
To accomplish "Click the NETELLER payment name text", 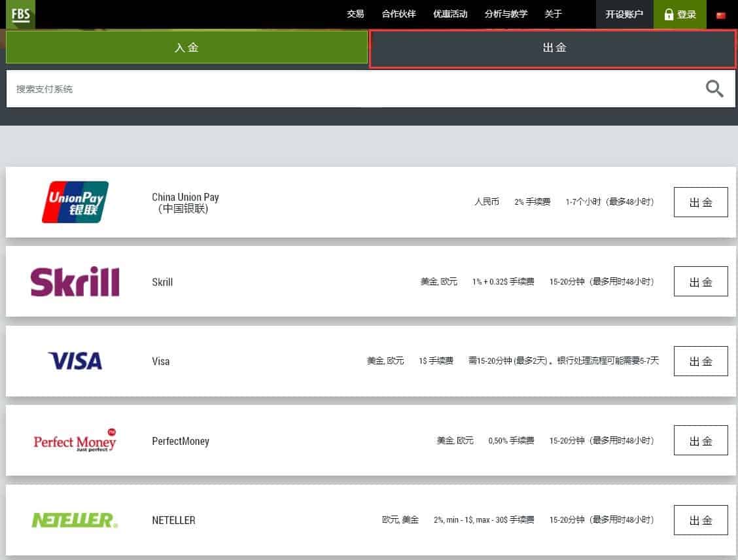I will pos(173,521).
